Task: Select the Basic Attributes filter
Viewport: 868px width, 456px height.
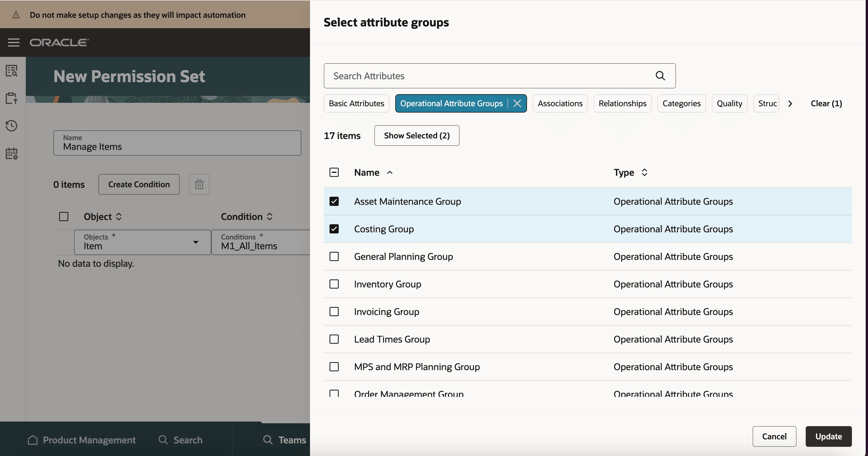Action: 356,103
